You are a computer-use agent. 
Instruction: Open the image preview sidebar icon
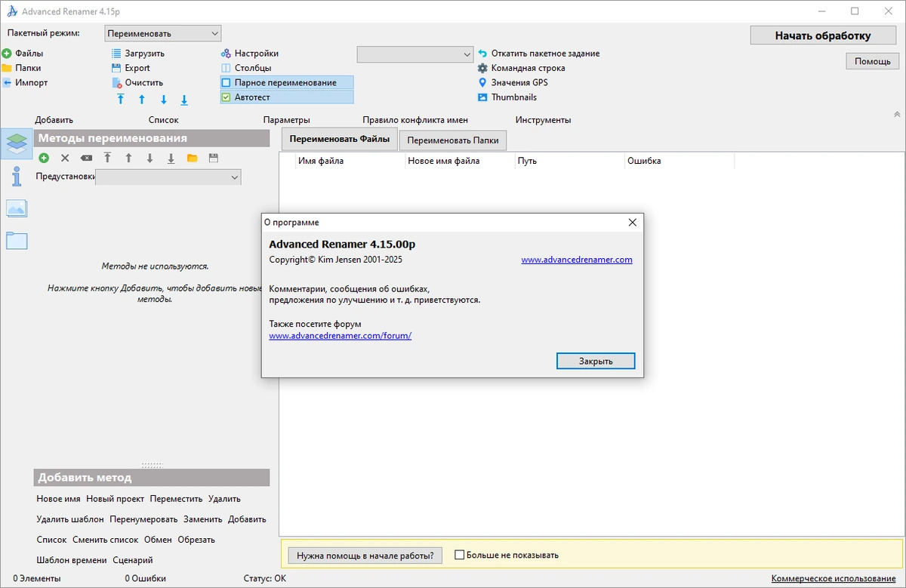click(x=17, y=208)
